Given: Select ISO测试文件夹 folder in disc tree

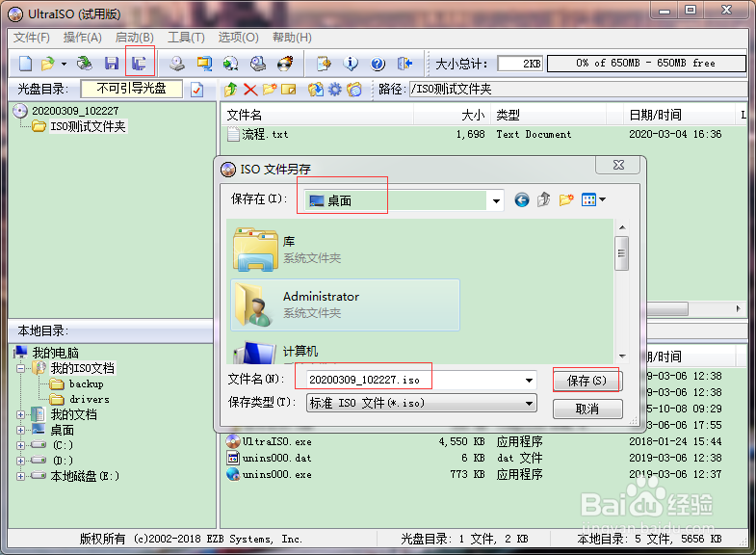Looking at the screenshot, I should coord(88,126).
